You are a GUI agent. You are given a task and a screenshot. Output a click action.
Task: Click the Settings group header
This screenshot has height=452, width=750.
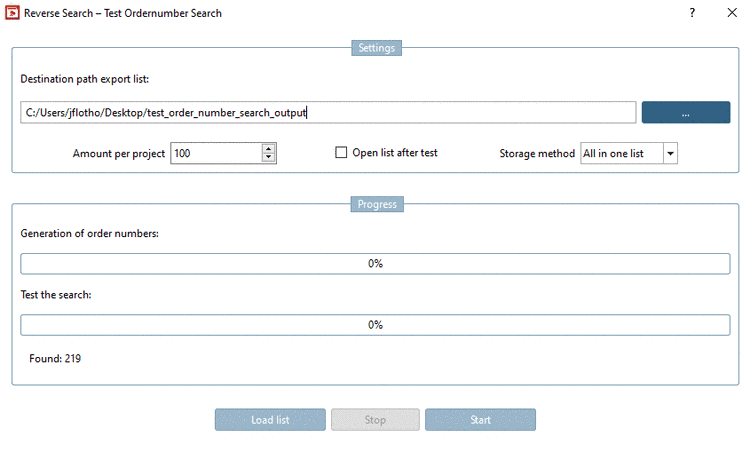click(375, 48)
